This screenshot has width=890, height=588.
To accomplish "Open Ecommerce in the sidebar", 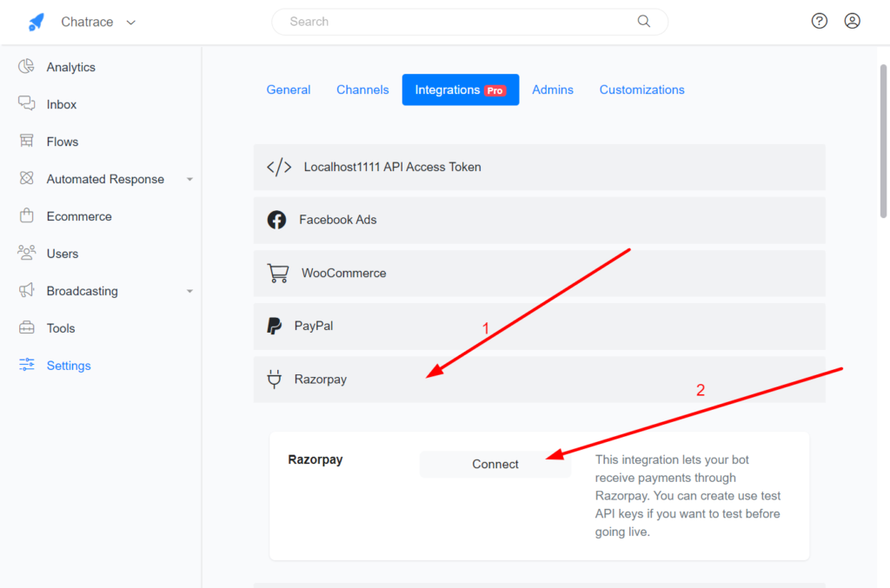I will [79, 216].
